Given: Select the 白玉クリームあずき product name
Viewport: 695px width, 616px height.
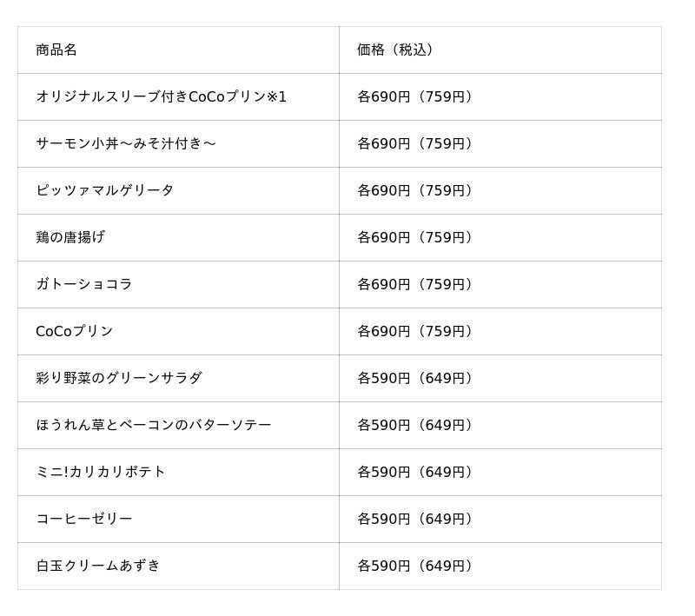Looking at the screenshot, I should pyautogui.click(x=98, y=566).
